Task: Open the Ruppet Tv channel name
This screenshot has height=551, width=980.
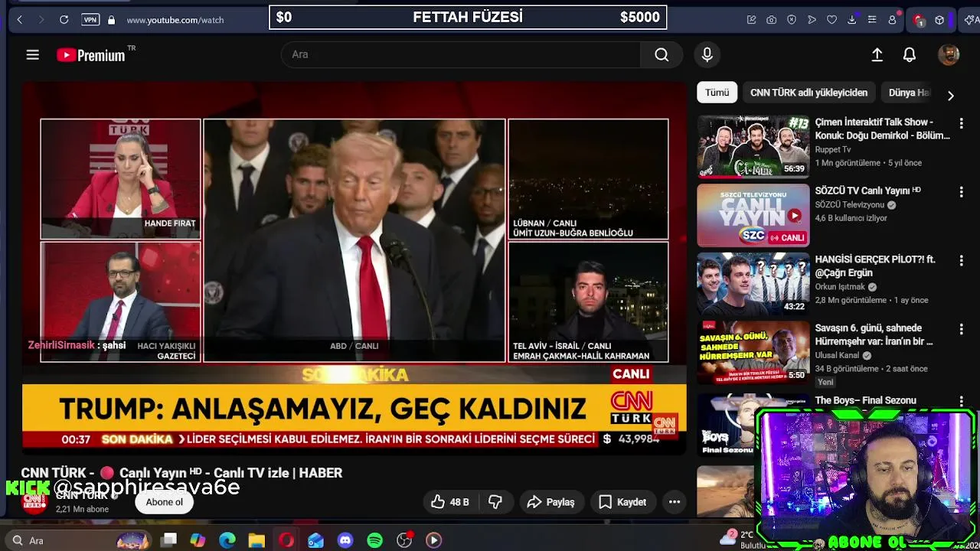Action: pos(833,150)
